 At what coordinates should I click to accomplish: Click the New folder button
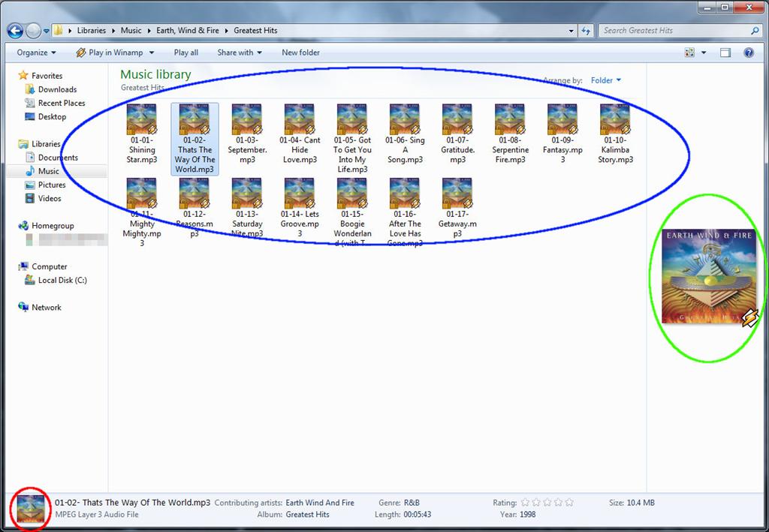click(x=300, y=53)
